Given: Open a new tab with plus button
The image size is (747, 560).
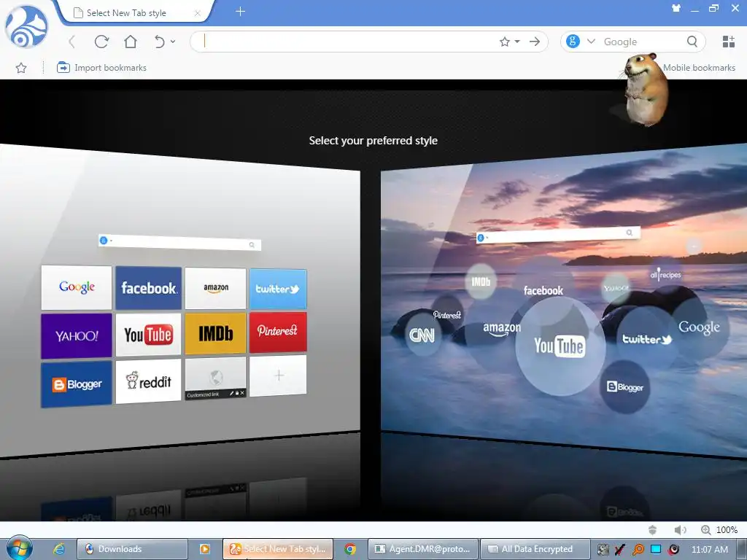Looking at the screenshot, I should tap(241, 12).
